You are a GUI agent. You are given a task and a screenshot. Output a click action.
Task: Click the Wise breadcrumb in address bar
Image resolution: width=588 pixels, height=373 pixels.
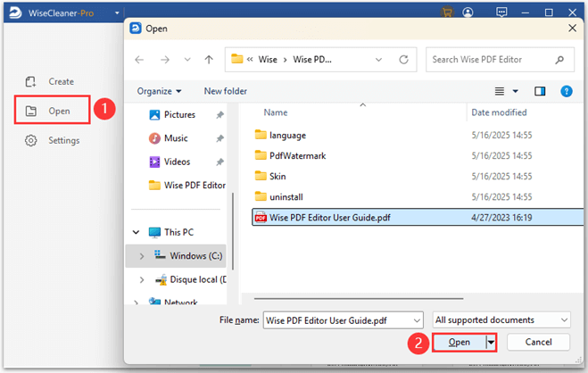[x=268, y=60]
